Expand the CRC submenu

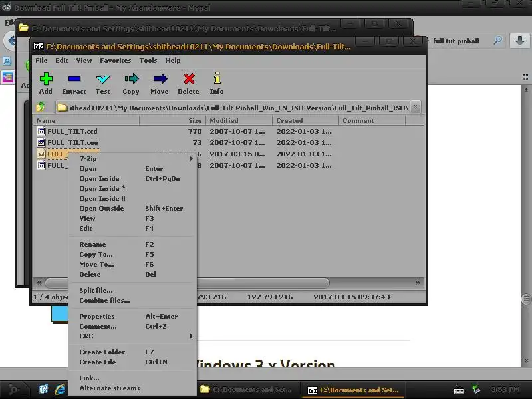(x=132, y=336)
